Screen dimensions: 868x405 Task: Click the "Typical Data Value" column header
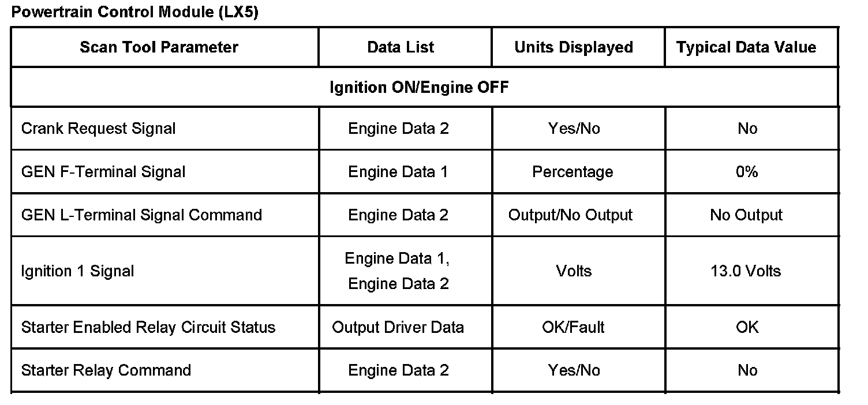coord(746,47)
